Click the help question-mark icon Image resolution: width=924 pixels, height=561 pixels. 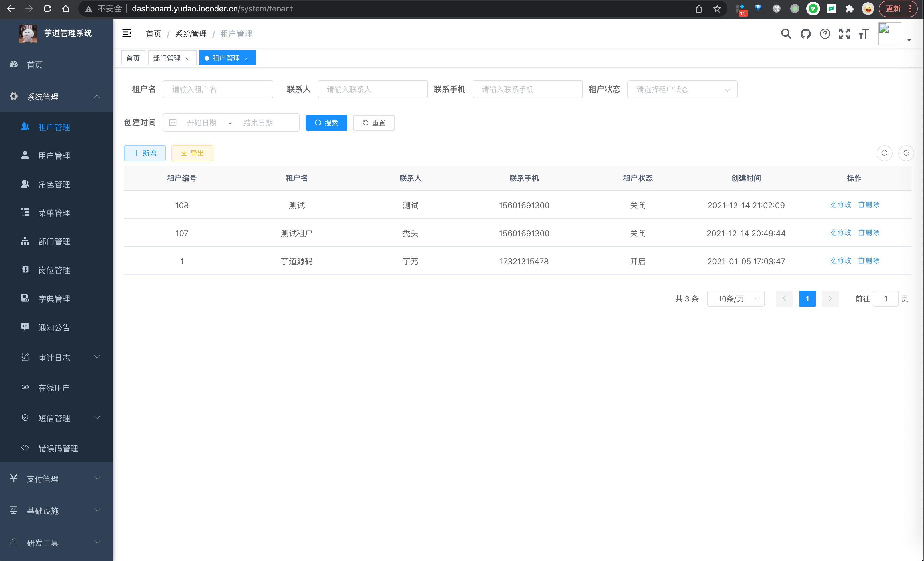825,33
